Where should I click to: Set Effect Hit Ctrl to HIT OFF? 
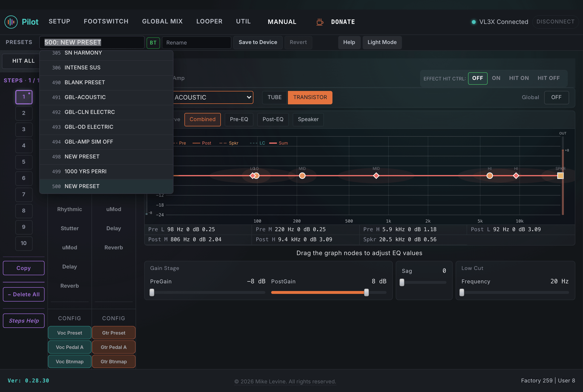(x=549, y=78)
